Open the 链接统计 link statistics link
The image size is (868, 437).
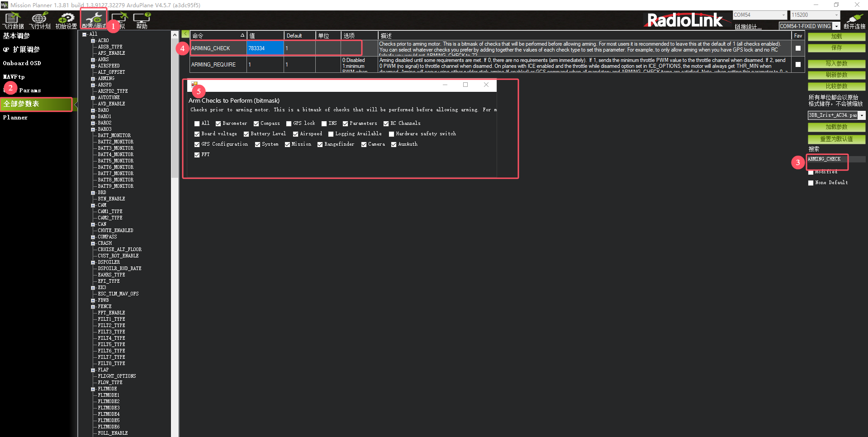(x=748, y=27)
